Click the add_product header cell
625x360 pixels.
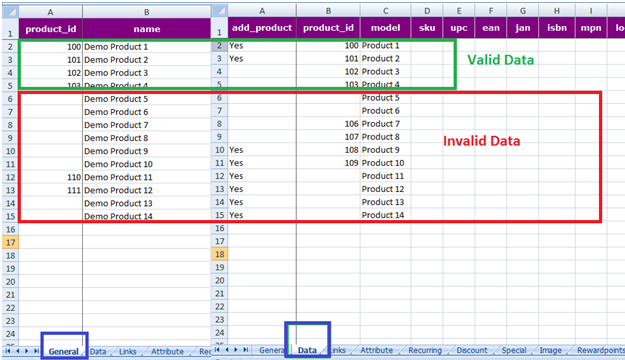[x=262, y=28]
